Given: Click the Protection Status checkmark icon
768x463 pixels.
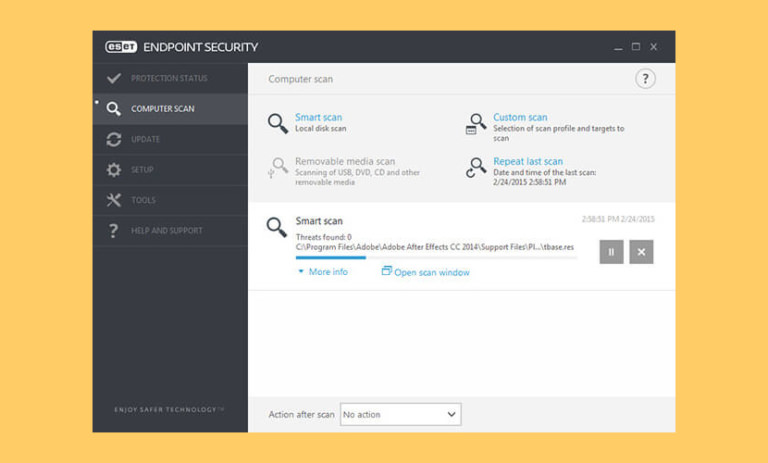Looking at the screenshot, I should (114, 78).
